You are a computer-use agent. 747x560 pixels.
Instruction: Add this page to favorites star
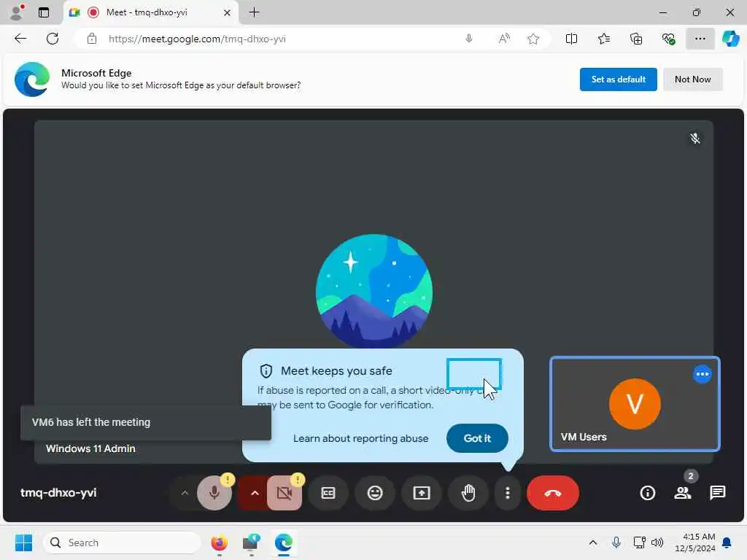pos(533,39)
